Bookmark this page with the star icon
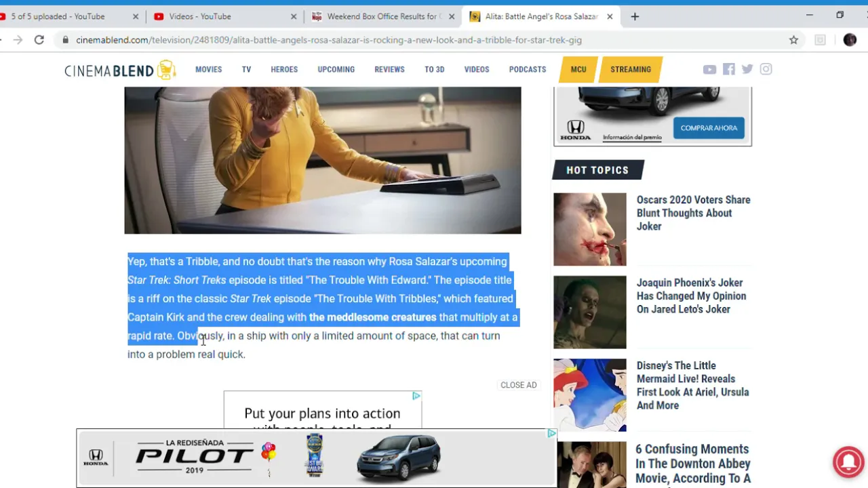This screenshot has height=488, width=868. click(793, 40)
